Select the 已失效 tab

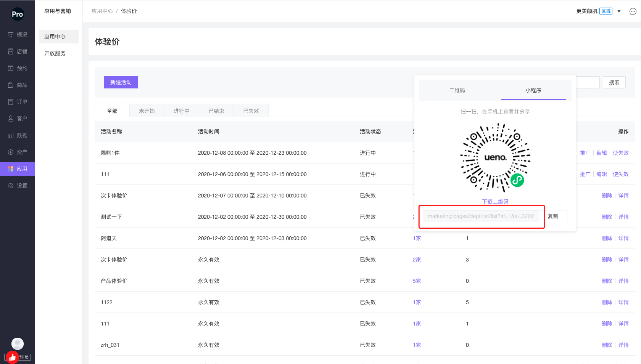(251, 111)
